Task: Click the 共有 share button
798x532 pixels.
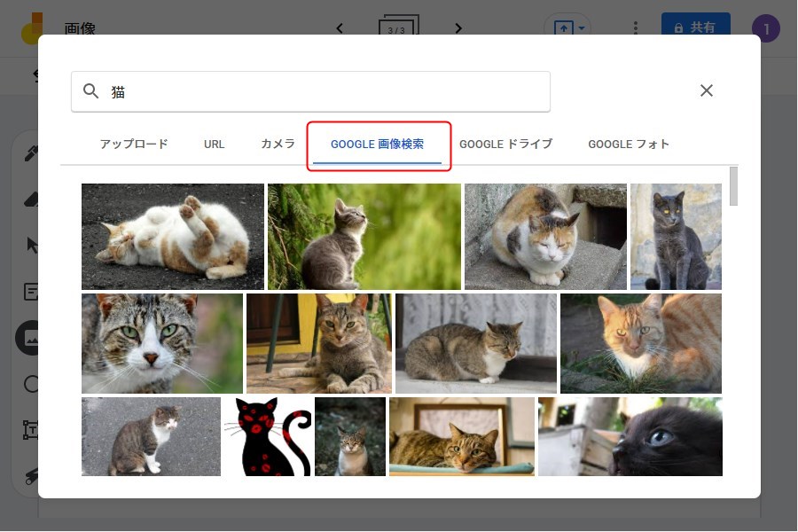Action: pyautogui.click(x=696, y=25)
